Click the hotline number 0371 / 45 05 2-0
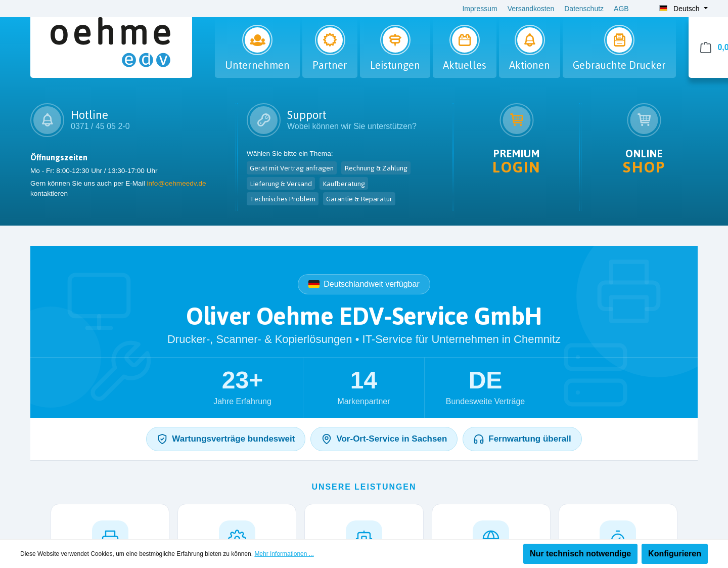 (100, 126)
